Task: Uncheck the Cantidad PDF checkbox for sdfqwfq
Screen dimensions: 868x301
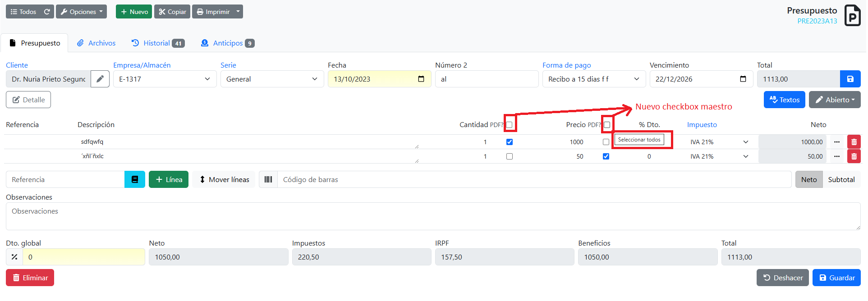Action: (x=510, y=142)
